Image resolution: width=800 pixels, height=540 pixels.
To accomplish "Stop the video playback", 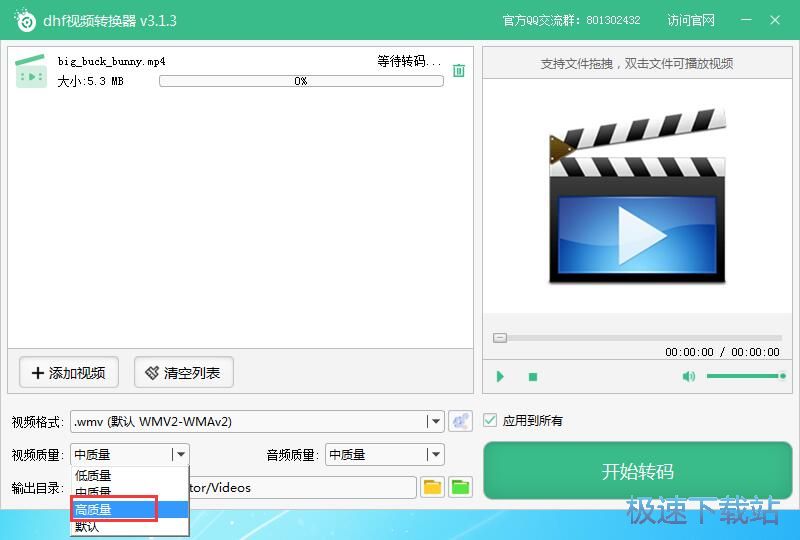I will click(x=533, y=377).
